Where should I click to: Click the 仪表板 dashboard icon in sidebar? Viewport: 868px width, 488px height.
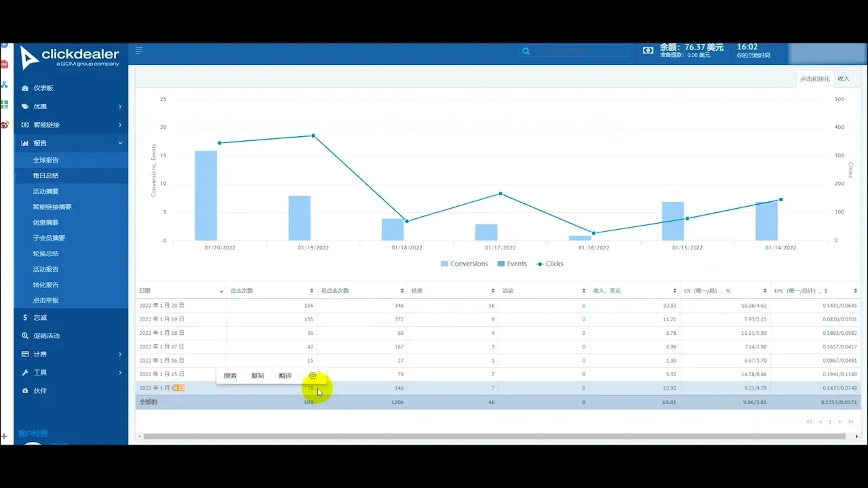25,88
